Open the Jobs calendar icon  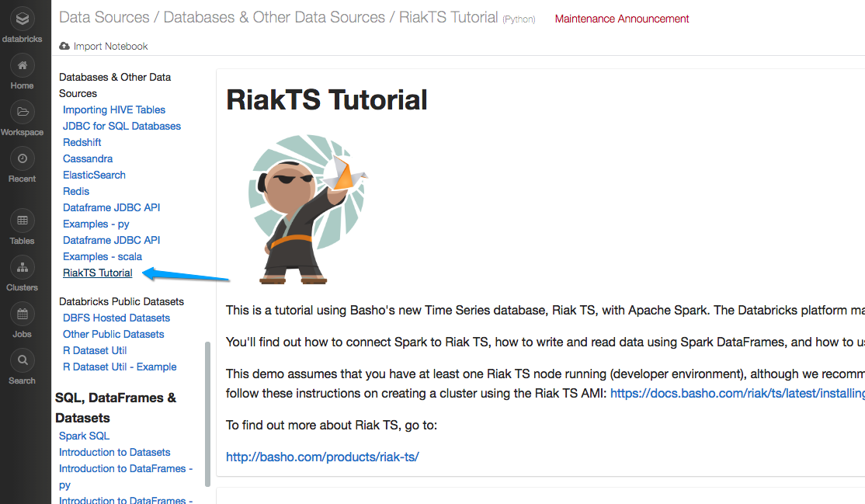click(x=22, y=315)
